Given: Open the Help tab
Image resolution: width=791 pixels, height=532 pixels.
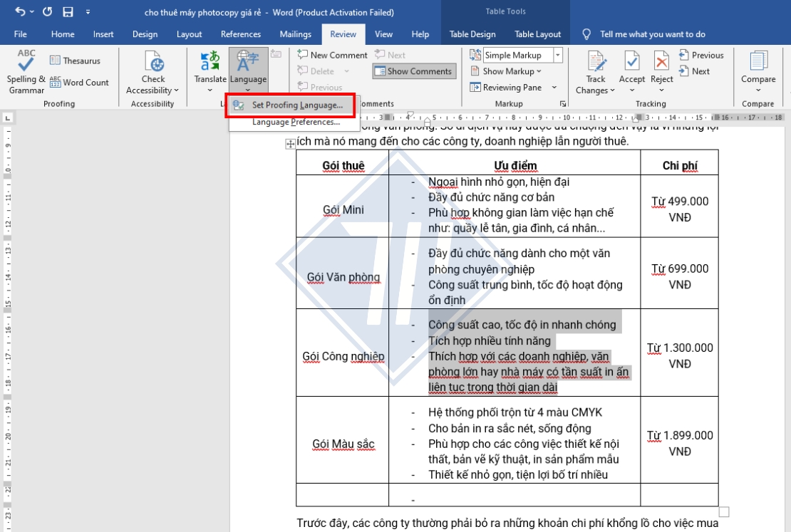Looking at the screenshot, I should [420, 33].
